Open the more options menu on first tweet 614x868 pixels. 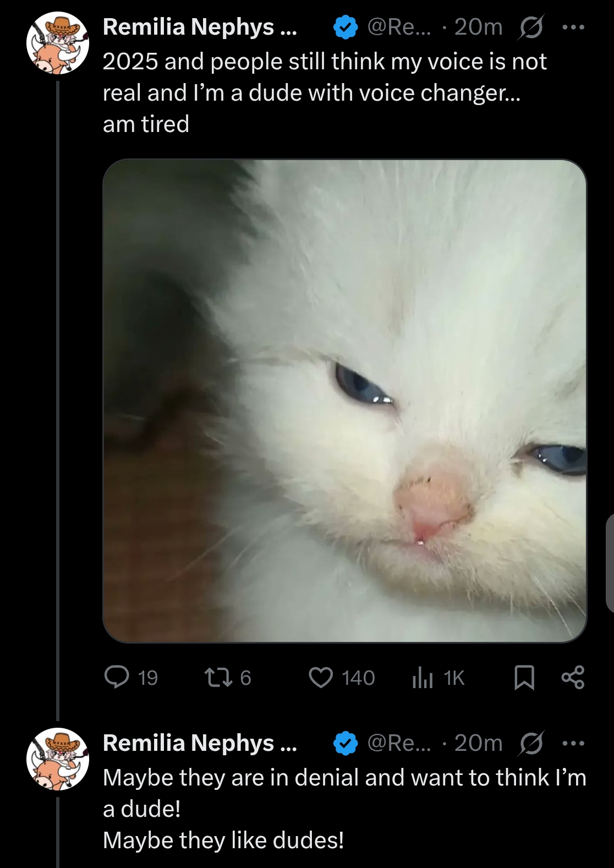pyautogui.click(x=573, y=27)
